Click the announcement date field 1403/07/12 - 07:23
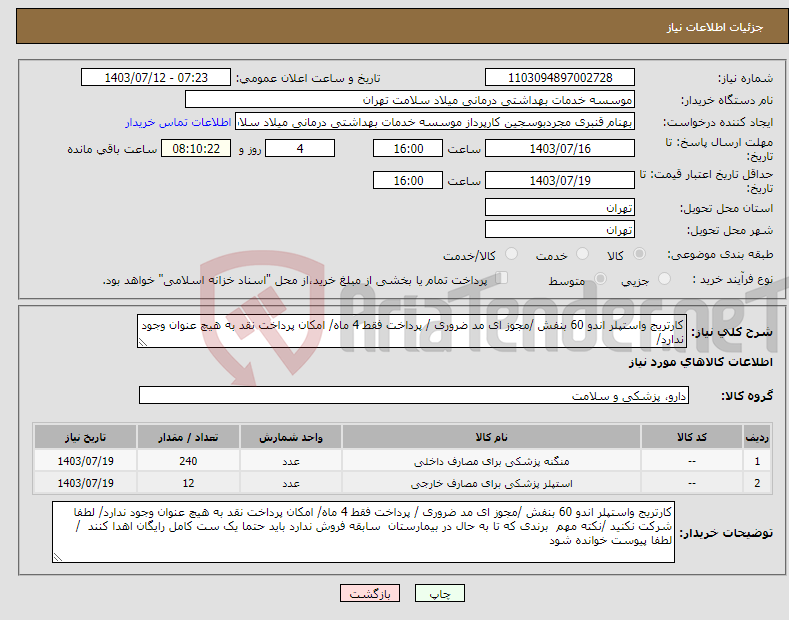 [x=156, y=78]
